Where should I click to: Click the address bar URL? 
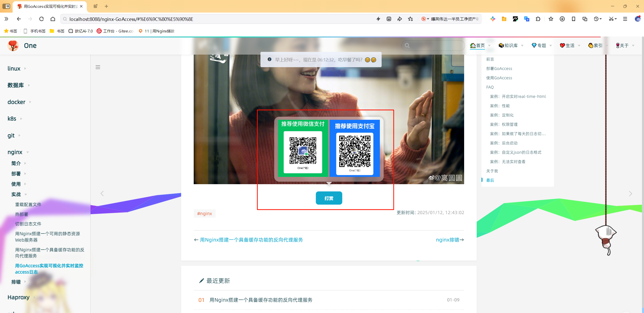click(131, 19)
